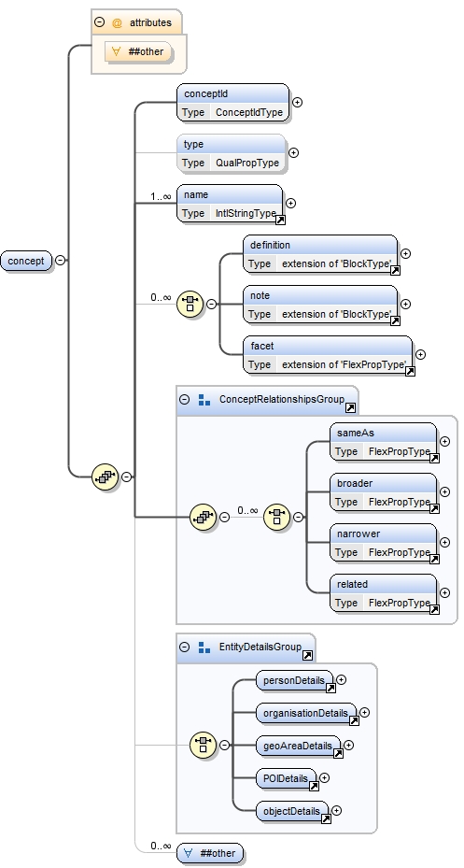The height and width of the screenshot is (868, 464).
Task: Click the ConceptRelationshipsGroup group icon
Action: click(x=204, y=400)
